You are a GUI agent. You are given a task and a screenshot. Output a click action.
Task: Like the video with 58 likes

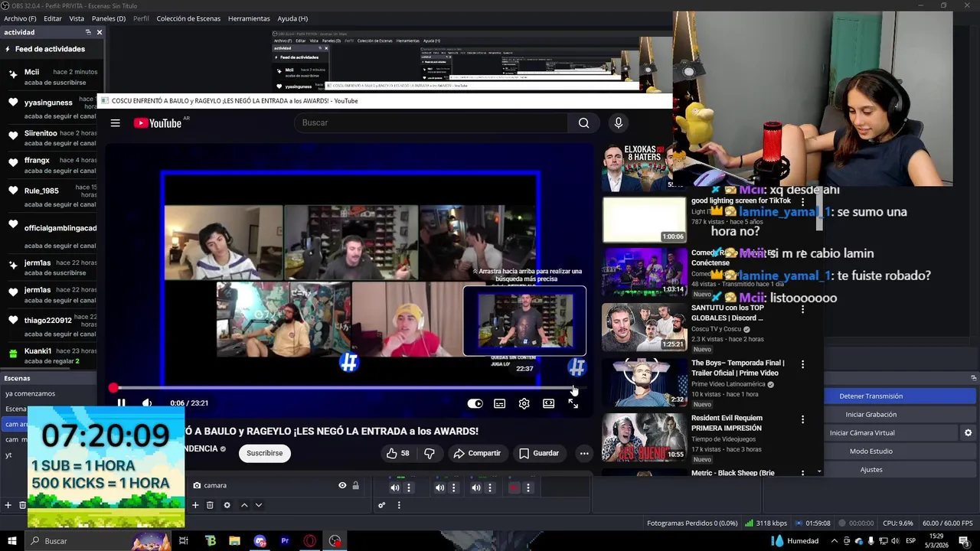coord(397,453)
